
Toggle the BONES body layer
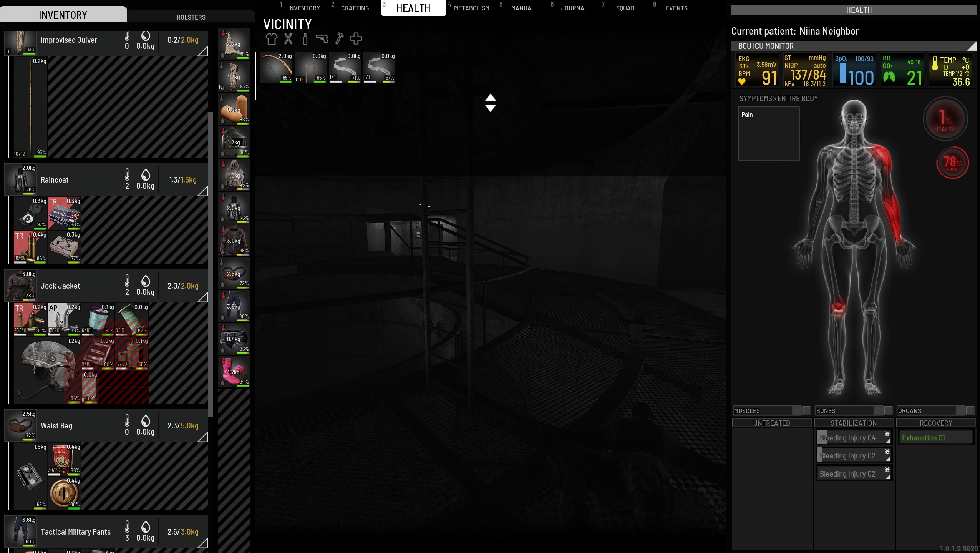tap(854, 410)
